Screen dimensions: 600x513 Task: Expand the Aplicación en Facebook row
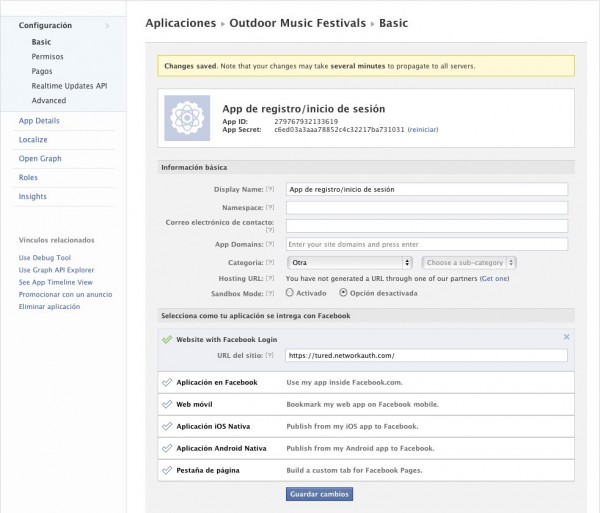[366, 382]
